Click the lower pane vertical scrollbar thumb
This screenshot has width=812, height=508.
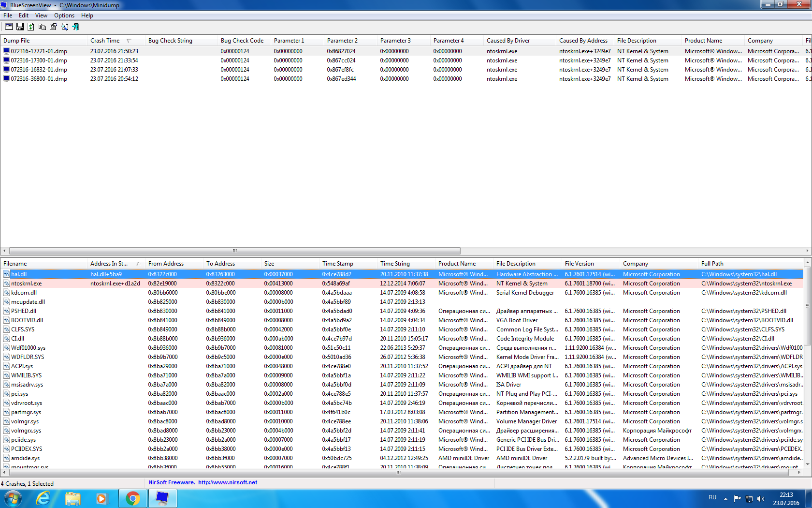pyautogui.click(x=807, y=306)
